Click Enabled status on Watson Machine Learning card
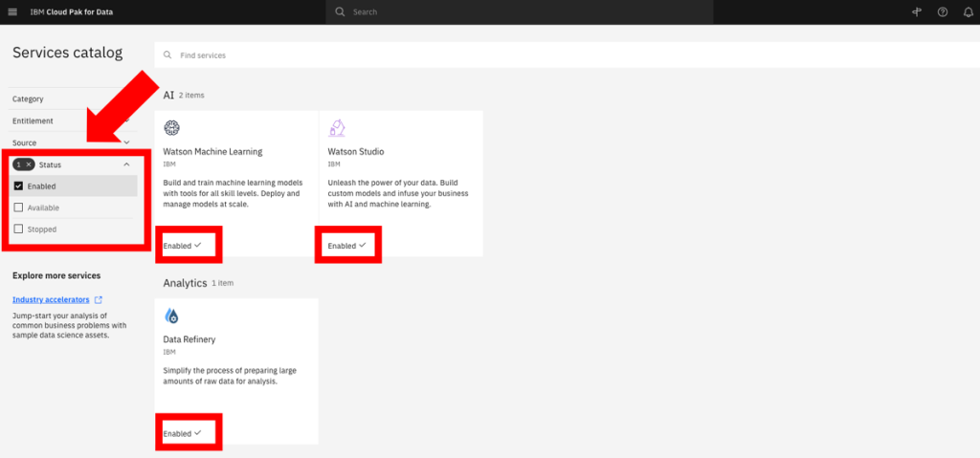This screenshot has width=980, height=458. tap(182, 246)
